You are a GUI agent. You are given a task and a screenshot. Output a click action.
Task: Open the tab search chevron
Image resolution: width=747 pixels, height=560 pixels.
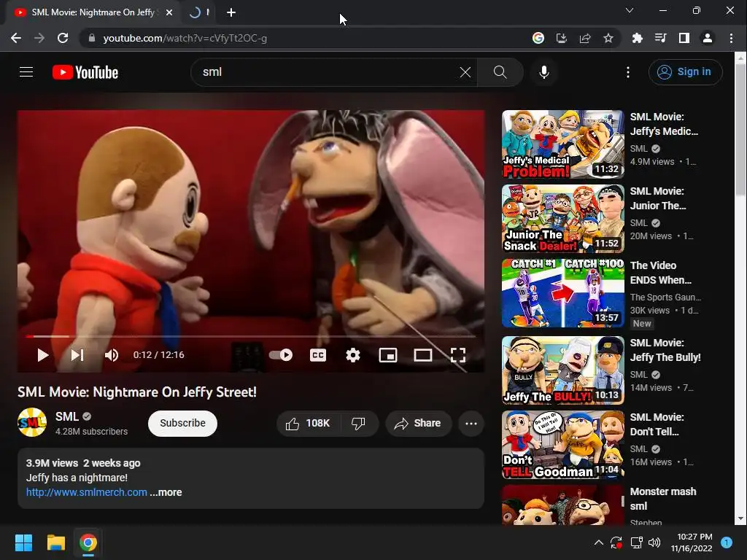(x=630, y=10)
